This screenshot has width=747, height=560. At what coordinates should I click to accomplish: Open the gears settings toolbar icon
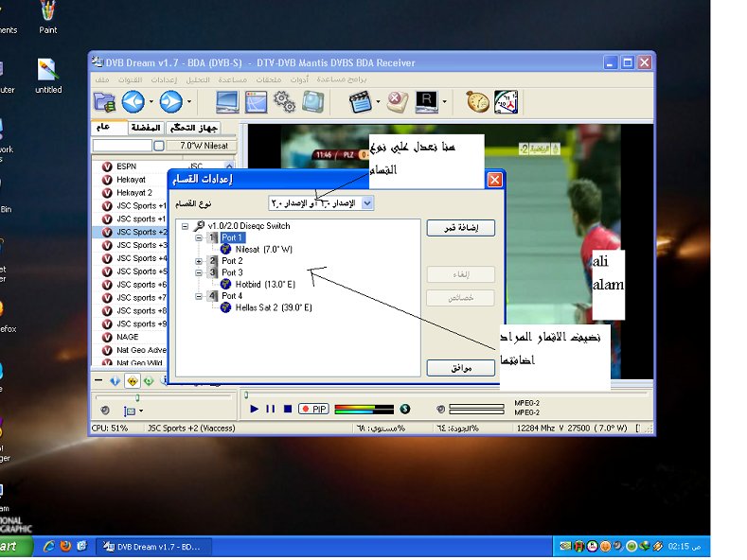[284, 102]
